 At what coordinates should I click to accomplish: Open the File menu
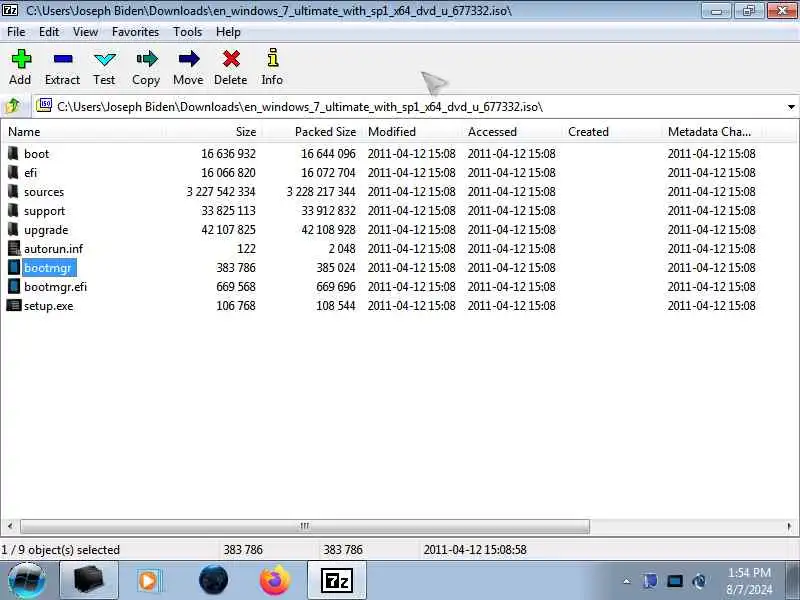pos(16,32)
